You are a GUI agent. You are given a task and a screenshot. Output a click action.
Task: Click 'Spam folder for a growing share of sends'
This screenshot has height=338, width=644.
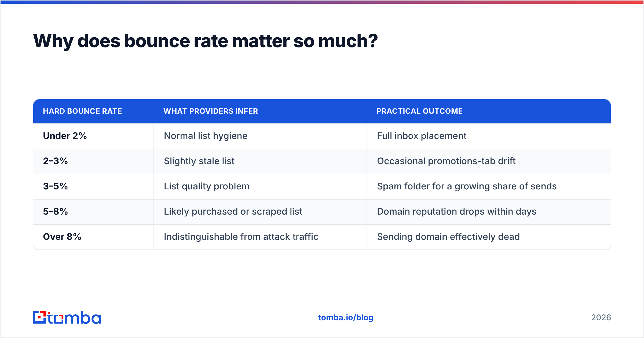[467, 186]
